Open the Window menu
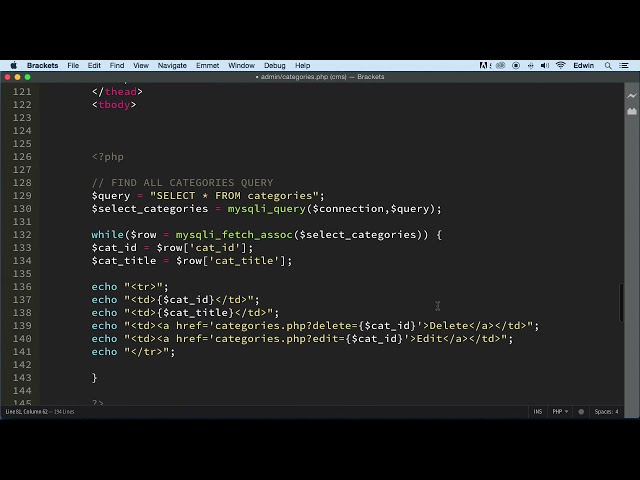The height and width of the screenshot is (480, 640). (x=241, y=65)
